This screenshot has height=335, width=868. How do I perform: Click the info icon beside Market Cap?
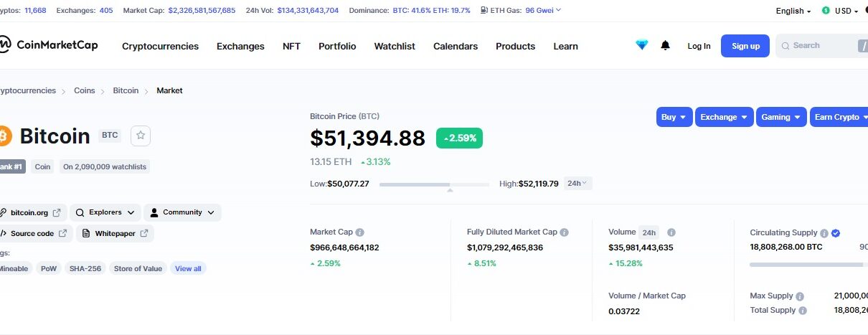pos(359,232)
